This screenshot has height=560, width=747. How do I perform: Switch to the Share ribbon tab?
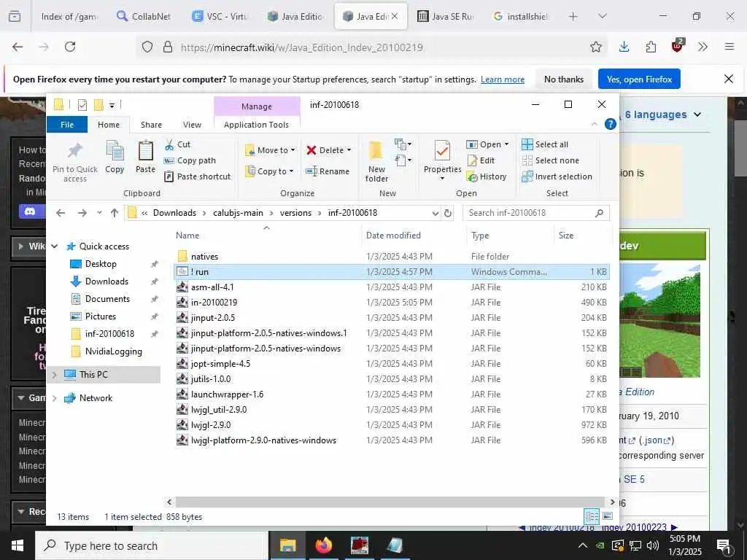[151, 124]
